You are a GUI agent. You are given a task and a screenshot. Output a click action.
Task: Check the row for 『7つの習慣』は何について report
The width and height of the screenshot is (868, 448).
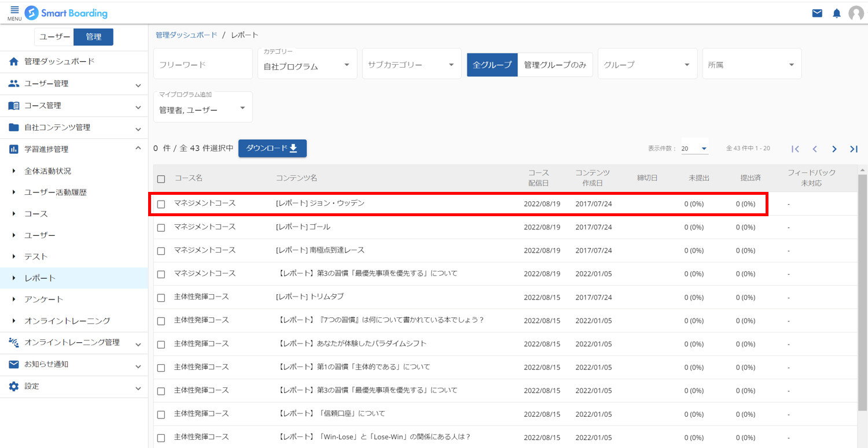point(161,321)
